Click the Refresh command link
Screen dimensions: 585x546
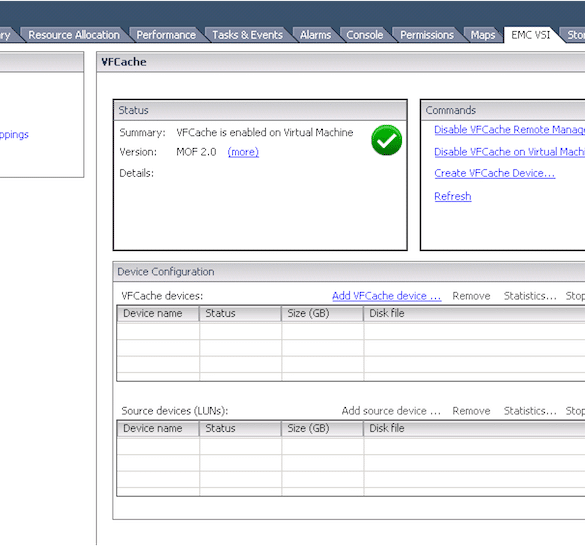453,196
